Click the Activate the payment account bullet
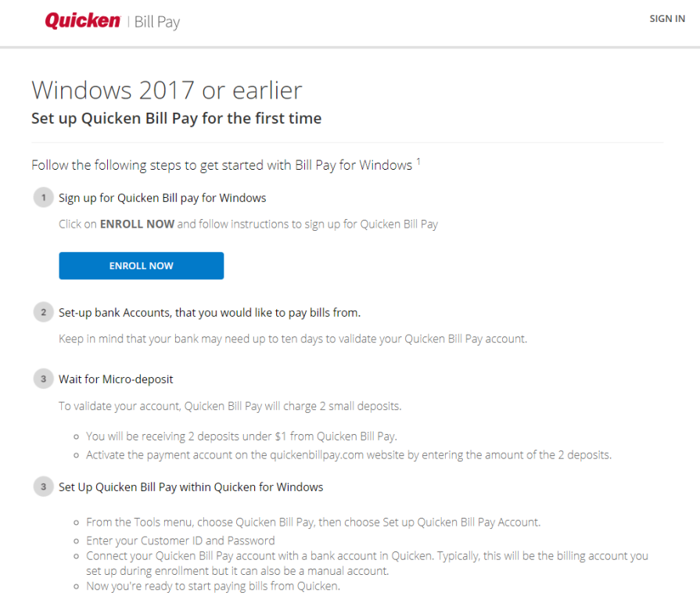This screenshot has height=614, width=700. (348, 455)
